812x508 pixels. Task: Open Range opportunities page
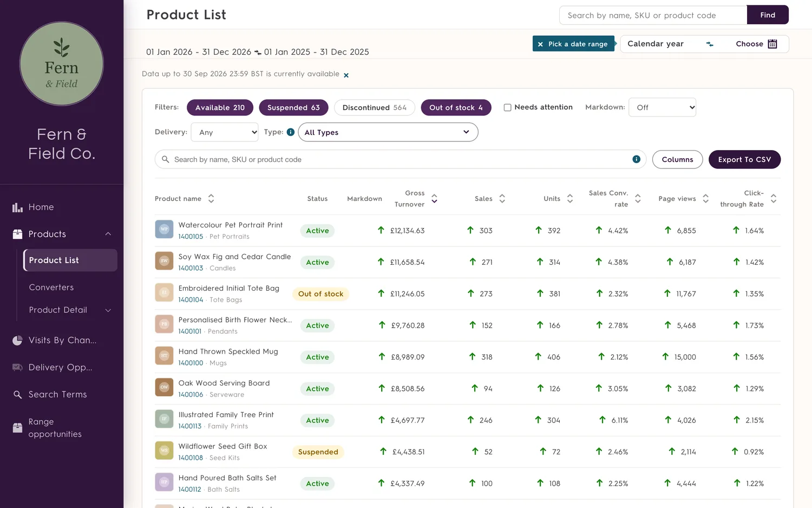(55, 428)
